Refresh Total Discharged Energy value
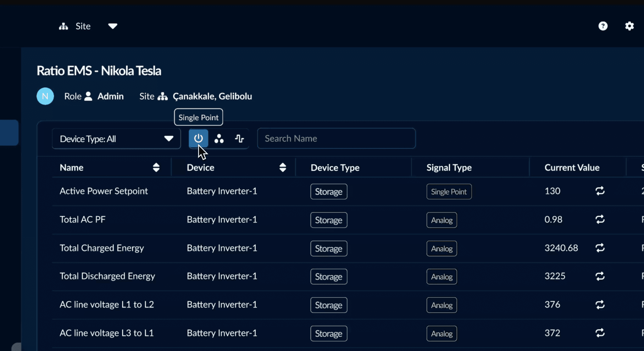Image resolution: width=644 pixels, height=351 pixels. (600, 276)
